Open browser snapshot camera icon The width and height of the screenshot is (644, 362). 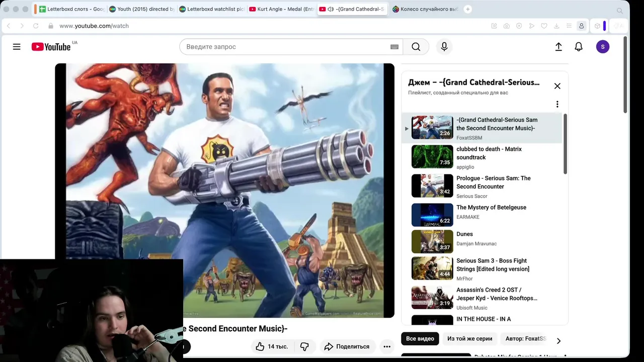(x=507, y=26)
